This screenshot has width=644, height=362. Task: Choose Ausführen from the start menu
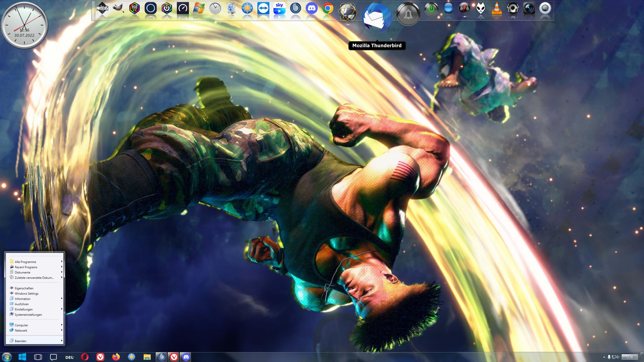pyautogui.click(x=21, y=304)
